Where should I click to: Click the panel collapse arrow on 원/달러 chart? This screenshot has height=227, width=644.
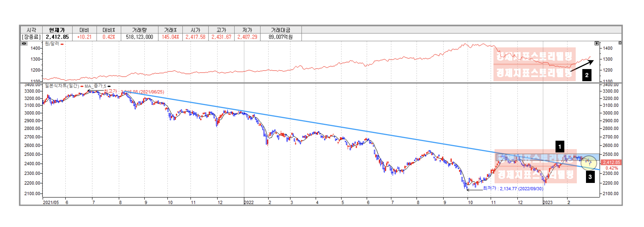point(597,43)
